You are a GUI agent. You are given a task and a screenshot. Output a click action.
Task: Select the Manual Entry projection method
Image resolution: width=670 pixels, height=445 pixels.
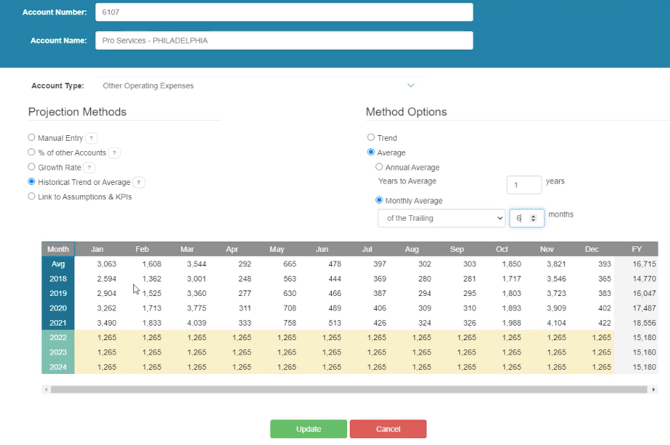[32, 138]
